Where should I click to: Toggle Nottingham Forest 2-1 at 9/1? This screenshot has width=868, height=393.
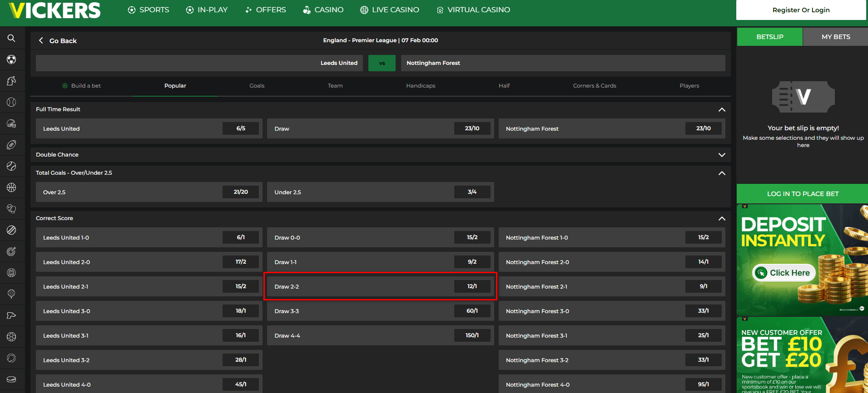tap(612, 286)
